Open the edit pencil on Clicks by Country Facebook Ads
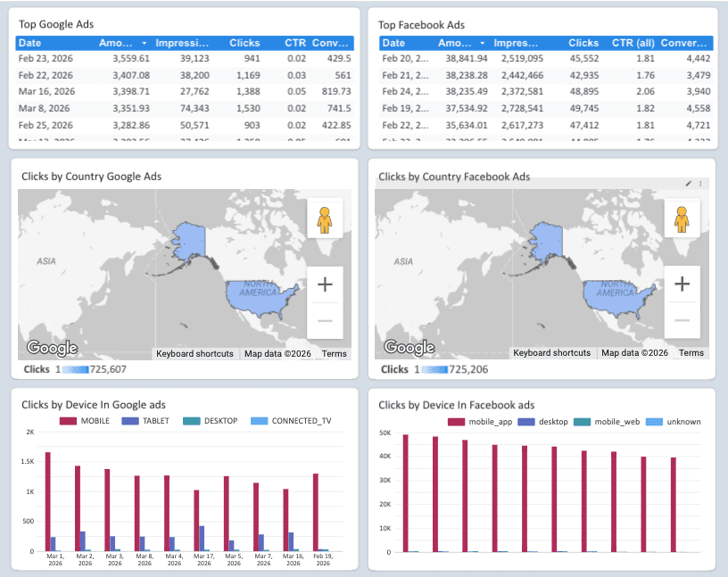The image size is (728, 577). coord(687,183)
